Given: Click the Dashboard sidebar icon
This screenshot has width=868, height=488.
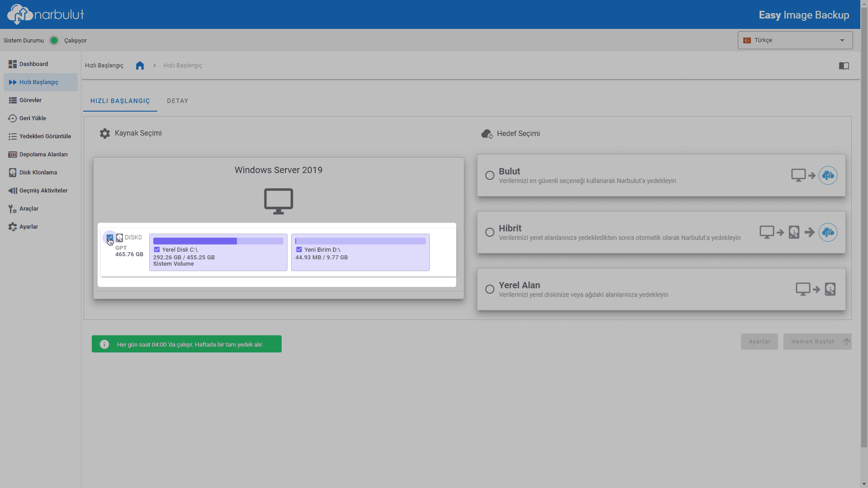Looking at the screenshot, I should point(13,64).
